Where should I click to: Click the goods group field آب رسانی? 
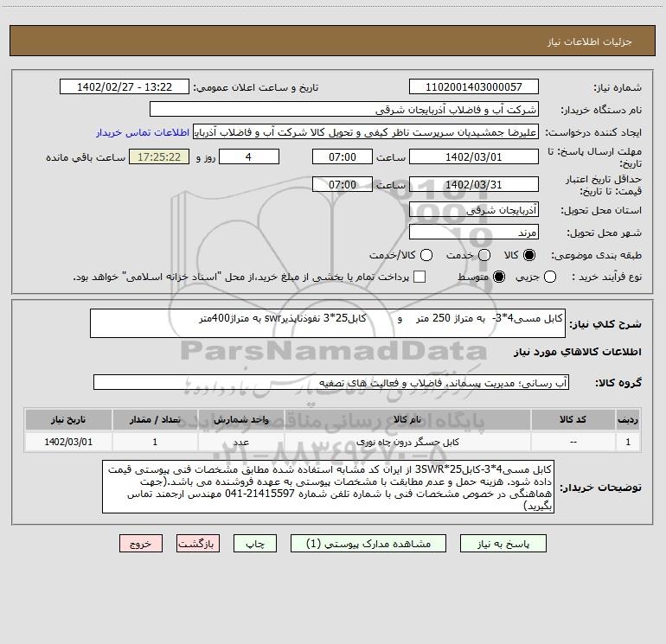coord(331,382)
